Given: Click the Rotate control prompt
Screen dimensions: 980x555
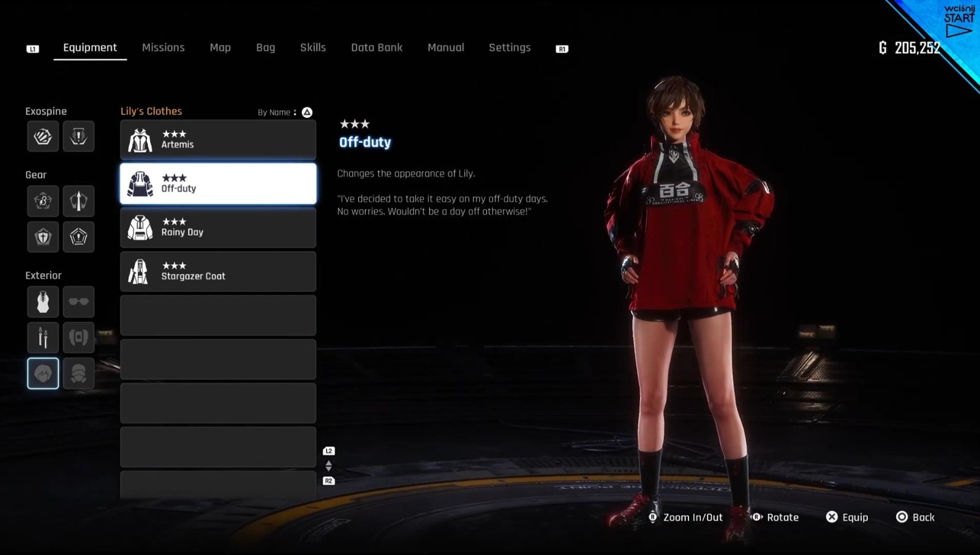Looking at the screenshot, I should [775, 518].
